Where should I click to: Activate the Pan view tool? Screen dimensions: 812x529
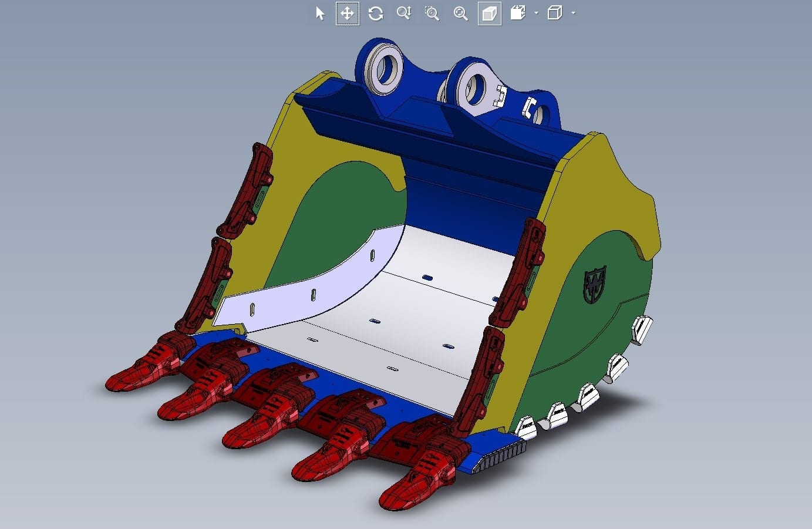(x=347, y=13)
